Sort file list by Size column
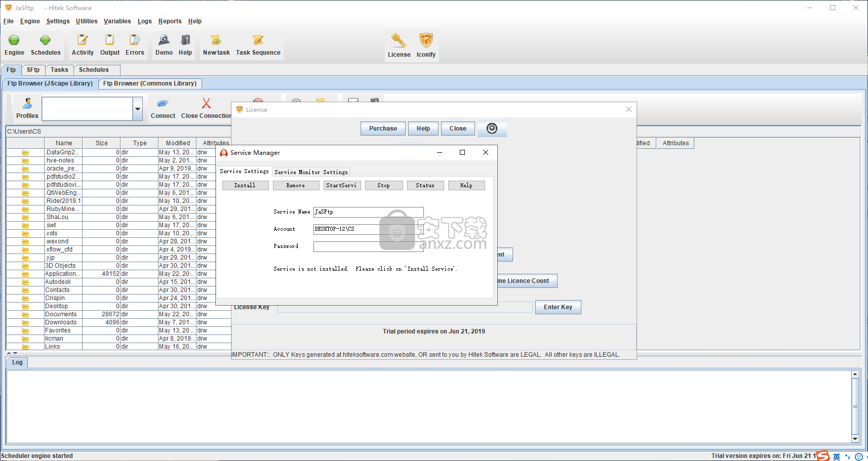Viewport: 868px width, 461px height. (102, 143)
